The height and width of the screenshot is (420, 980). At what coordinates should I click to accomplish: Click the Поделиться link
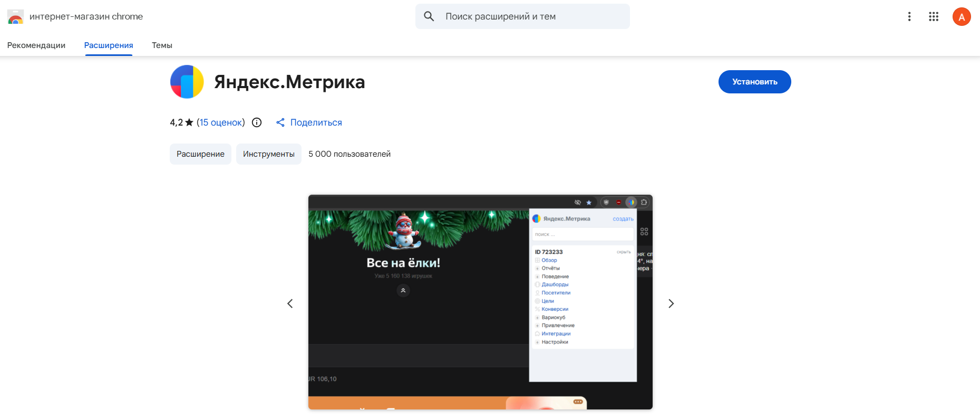(316, 122)
